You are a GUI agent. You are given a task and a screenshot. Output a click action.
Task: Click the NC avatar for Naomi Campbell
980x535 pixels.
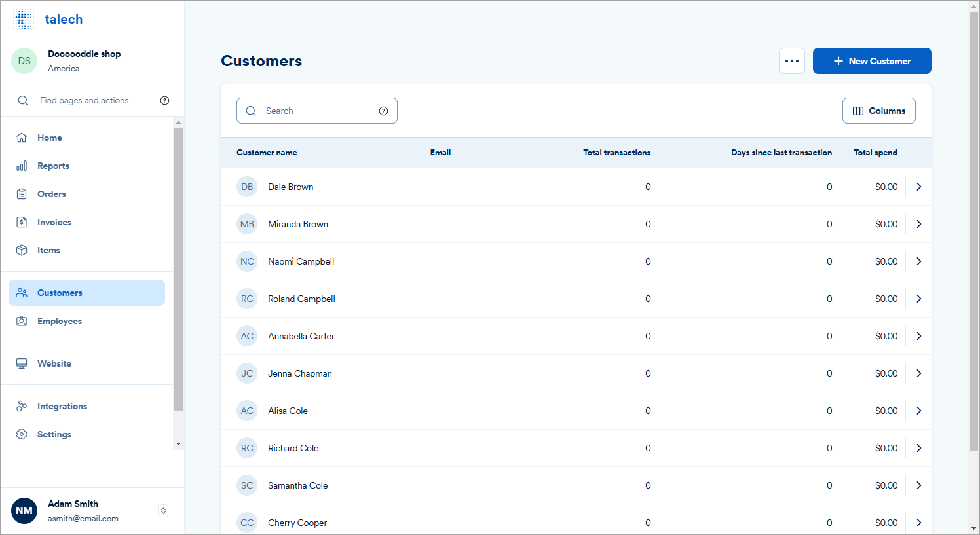247,261
